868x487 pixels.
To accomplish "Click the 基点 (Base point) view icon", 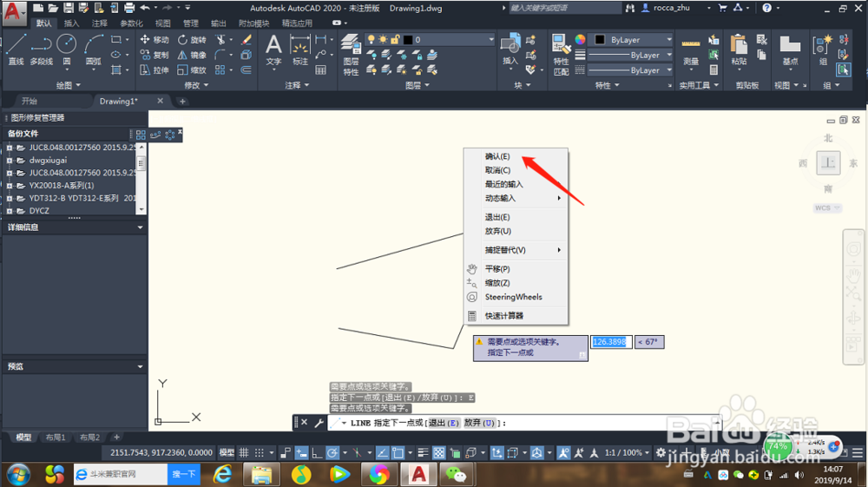I will [790, 49].
